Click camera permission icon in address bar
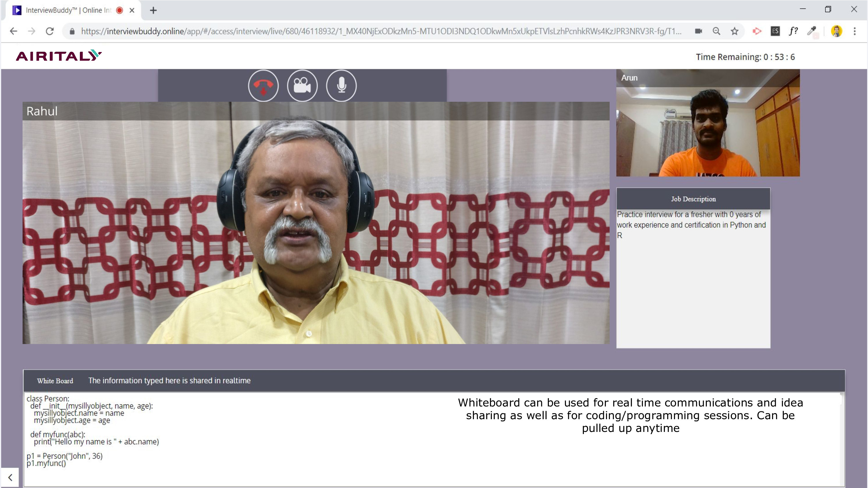The height and width of the screenshot is (488, 868). pos(698,31)
